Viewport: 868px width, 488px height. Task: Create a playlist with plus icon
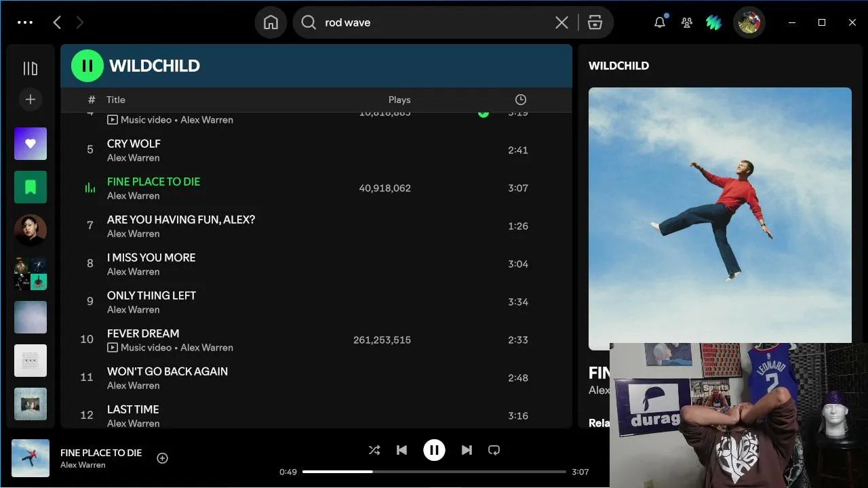[x=31, y=100]
